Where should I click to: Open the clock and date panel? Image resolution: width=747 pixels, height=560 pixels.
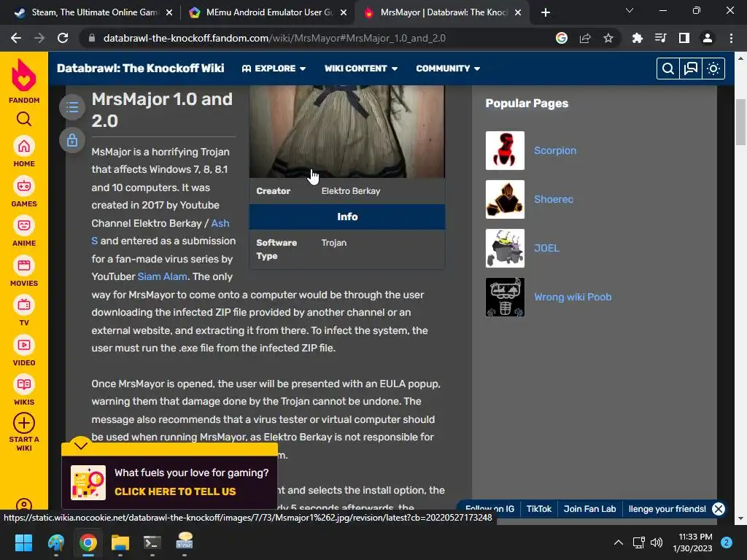pyautogui.click(x=693, y=542)
